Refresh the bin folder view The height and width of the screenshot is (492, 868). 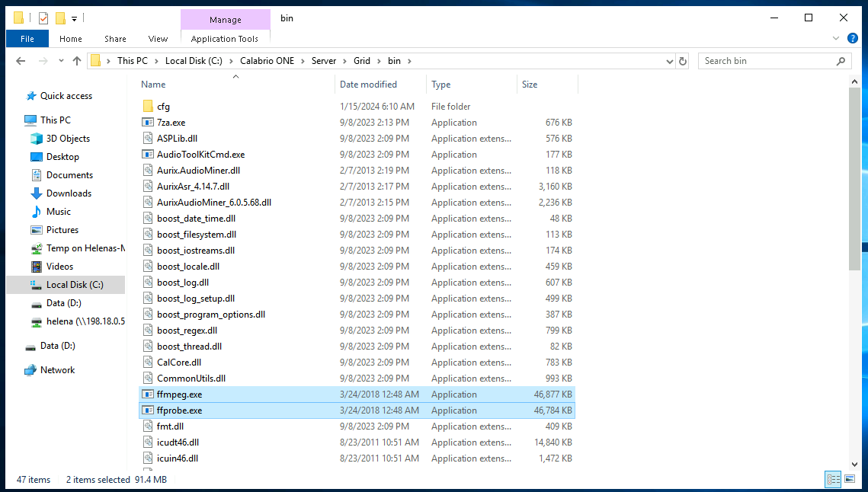683,61
